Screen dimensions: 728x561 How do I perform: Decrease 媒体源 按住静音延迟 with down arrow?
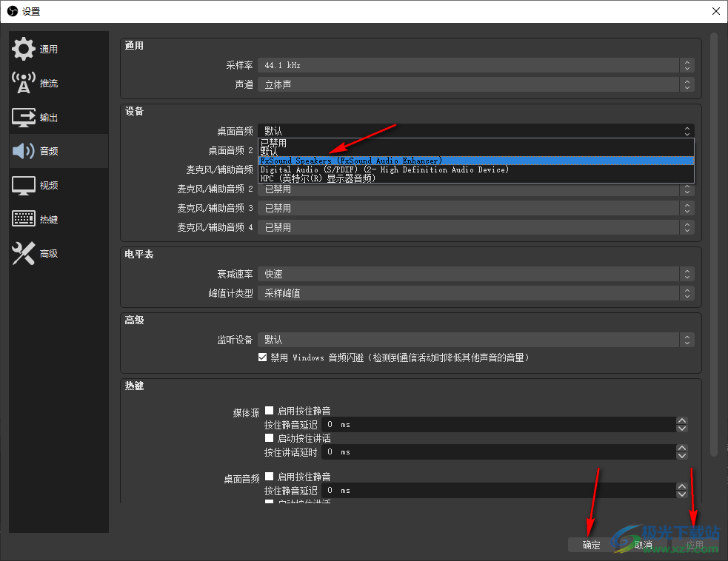click(681, 429)
